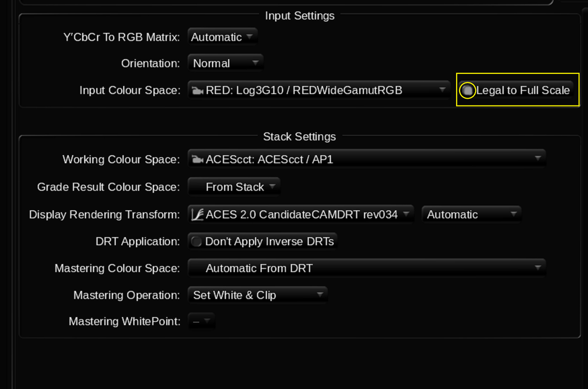Click the Display Rendering Transform label
588x389 pixels.
pos(105,214)
